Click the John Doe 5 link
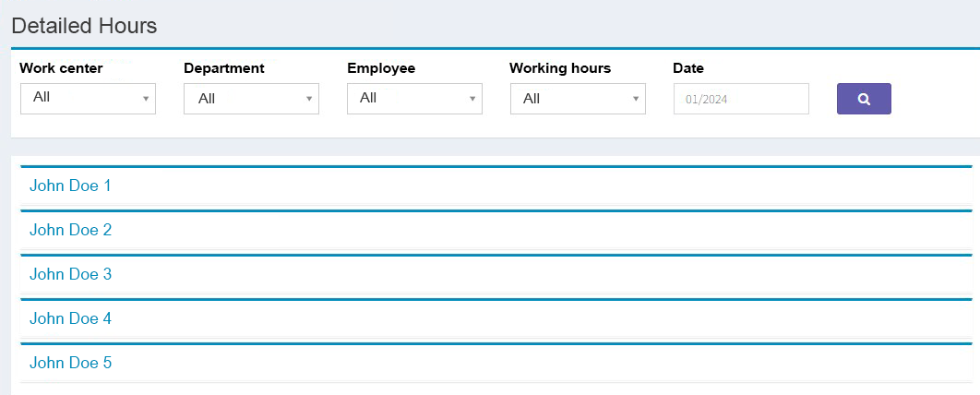Viewport: 980px width, 395px height. [70, 363]
